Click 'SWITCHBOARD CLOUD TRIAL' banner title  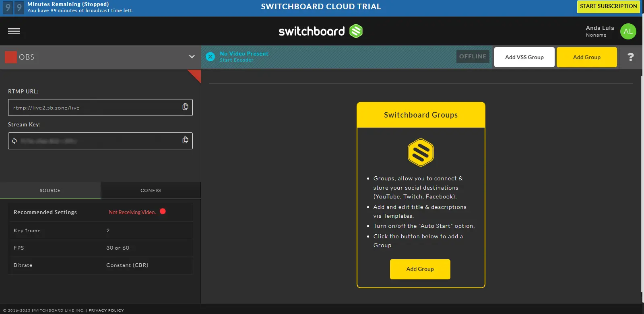(321, 6)
